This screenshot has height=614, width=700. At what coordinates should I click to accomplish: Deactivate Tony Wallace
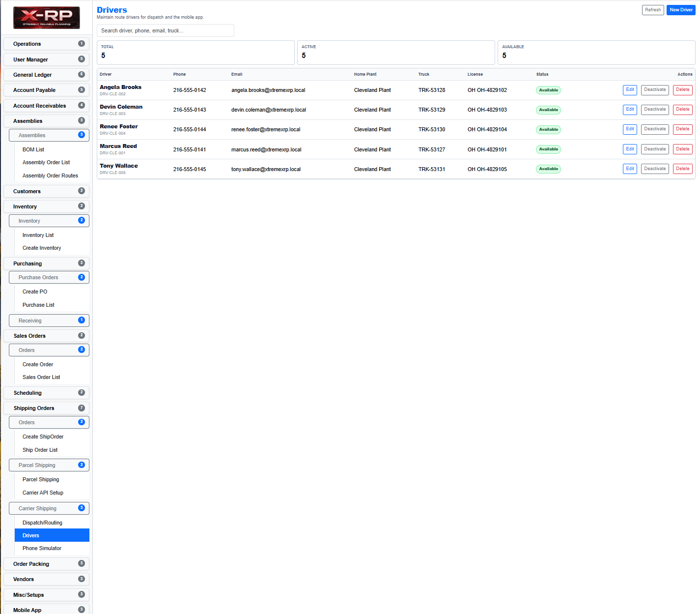655,169
